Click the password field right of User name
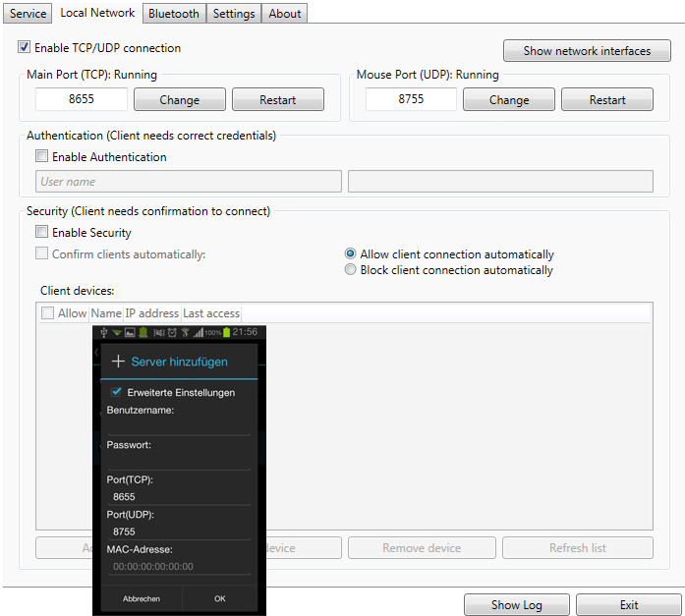 tap(500, 181)
